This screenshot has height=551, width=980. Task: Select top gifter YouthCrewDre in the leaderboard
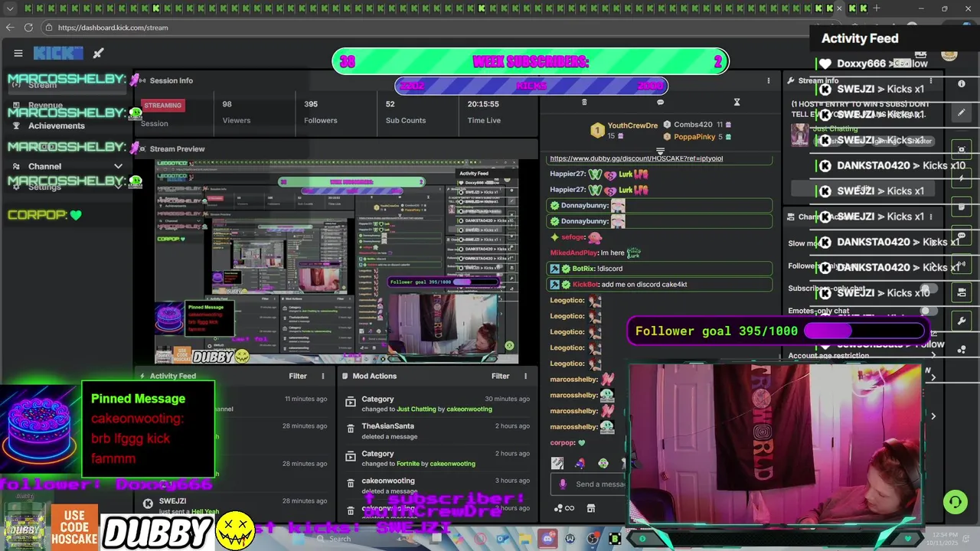(x=632, y=126)
